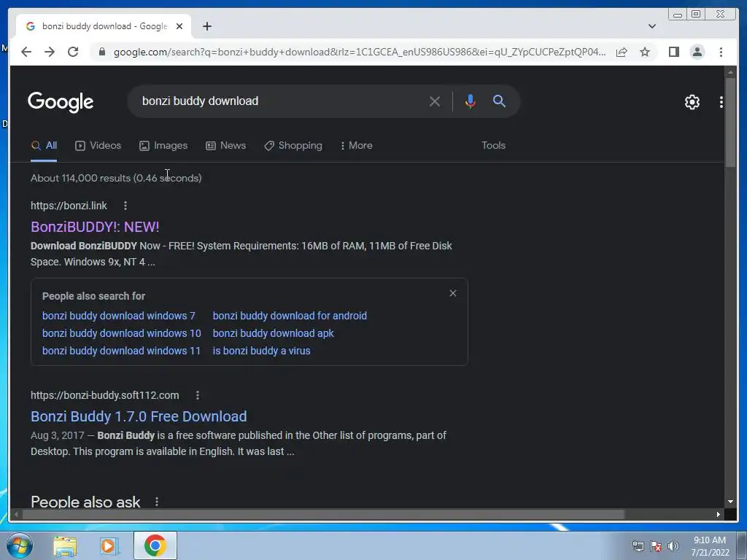This screenshot has height=560, width=747.
Task: Open taskbar clock showing 9:10 AM
Action: click(710, 546)
